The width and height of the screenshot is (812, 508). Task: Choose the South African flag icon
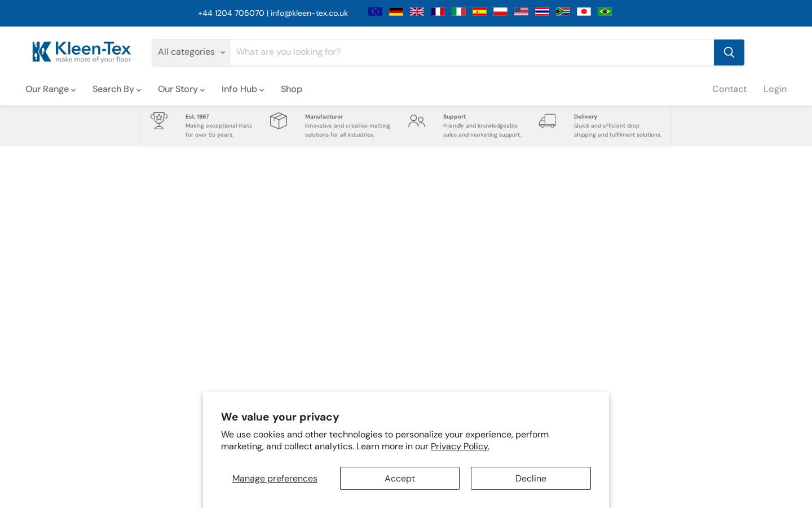[563, 11]
